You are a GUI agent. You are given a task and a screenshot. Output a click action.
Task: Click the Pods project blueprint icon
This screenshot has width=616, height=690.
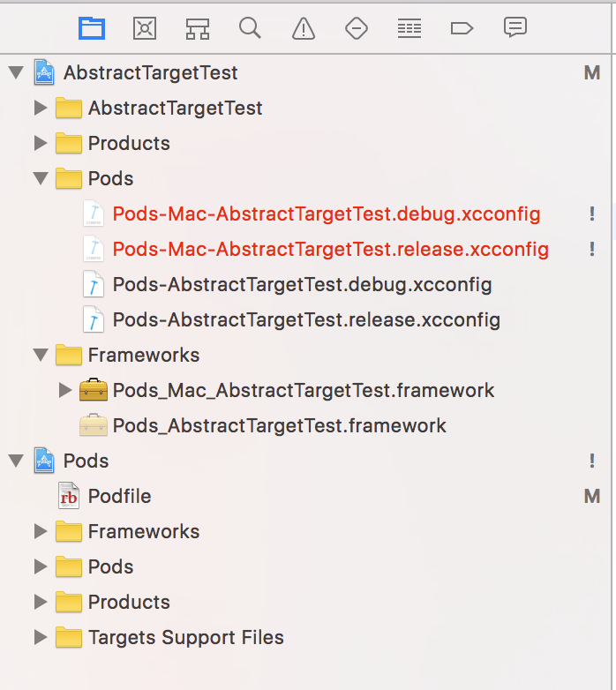coord(44,461)
